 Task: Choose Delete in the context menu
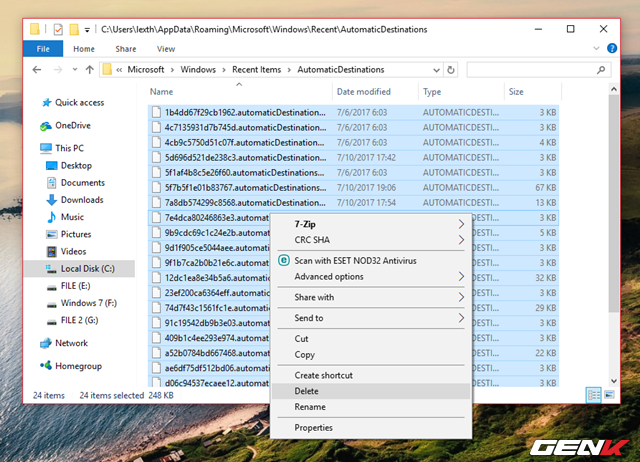coord(369,391)
